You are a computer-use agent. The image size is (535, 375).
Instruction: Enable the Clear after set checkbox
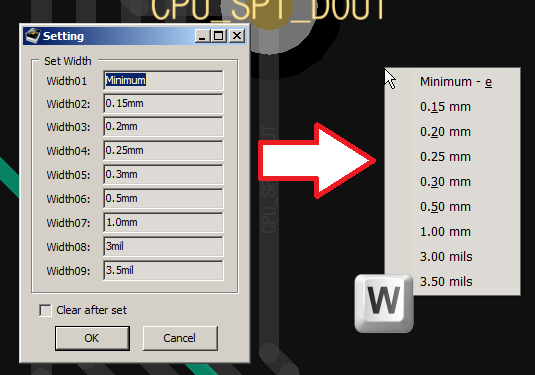(45, 310)
